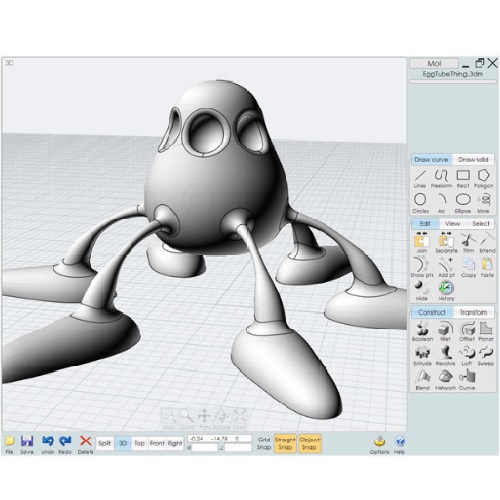This screenshot has height=500, width=500.
Task: Open the Curve construct tool
Action: (x=467, y=380)
